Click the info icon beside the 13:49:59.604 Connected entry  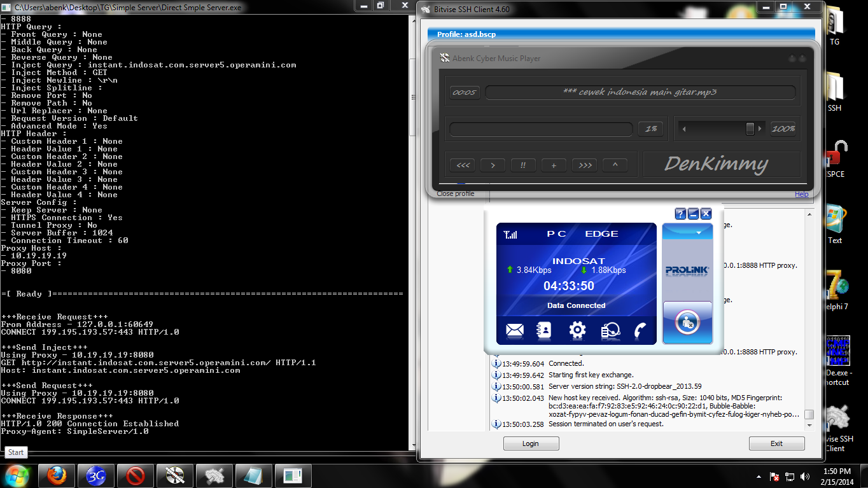click(496, 363)
